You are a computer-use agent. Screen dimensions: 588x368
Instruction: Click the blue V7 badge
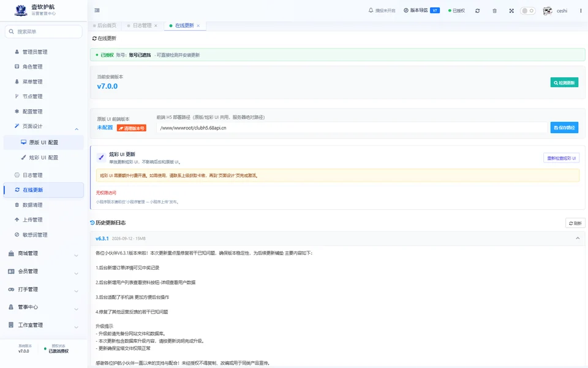point(435,10)
